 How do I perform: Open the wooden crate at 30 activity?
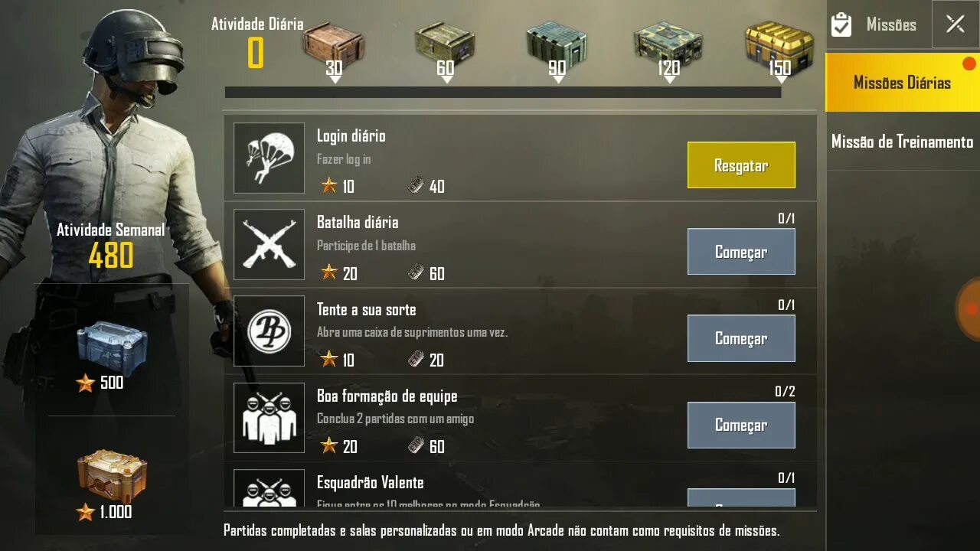pyautogui.click(x=333, y=45)
